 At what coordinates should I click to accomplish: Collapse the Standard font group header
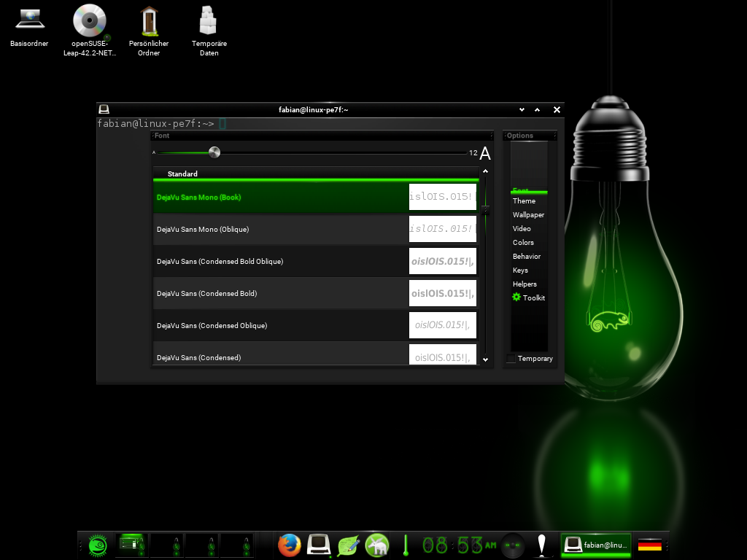click(182, 174)
